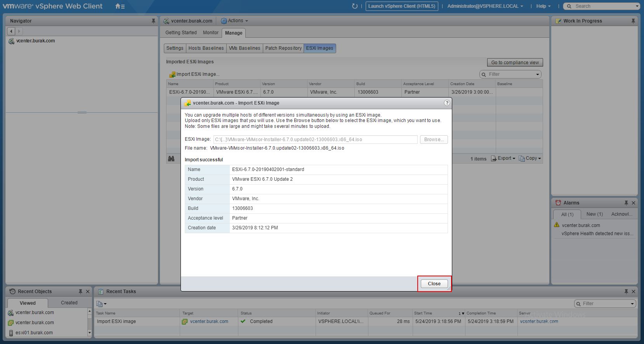Close the Recent Objects panel
This screenshot has height=344, width=644.
(x=88, y=292)
